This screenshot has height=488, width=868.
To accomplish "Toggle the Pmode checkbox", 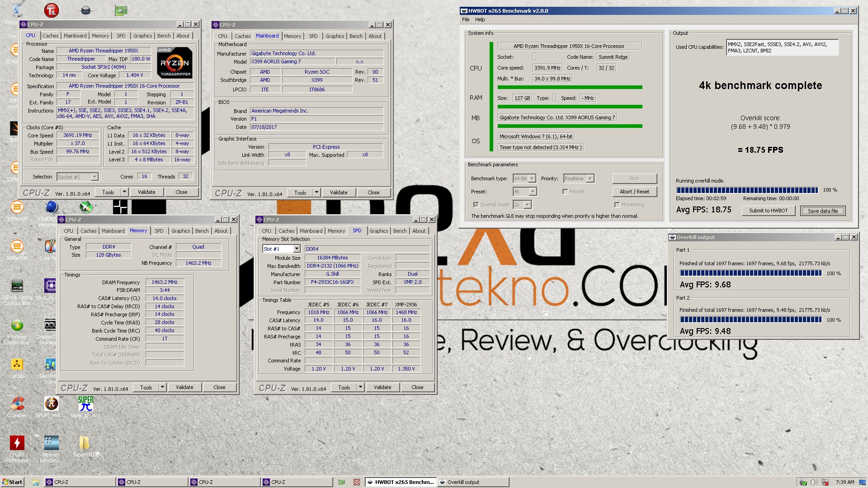I will 565,192.
